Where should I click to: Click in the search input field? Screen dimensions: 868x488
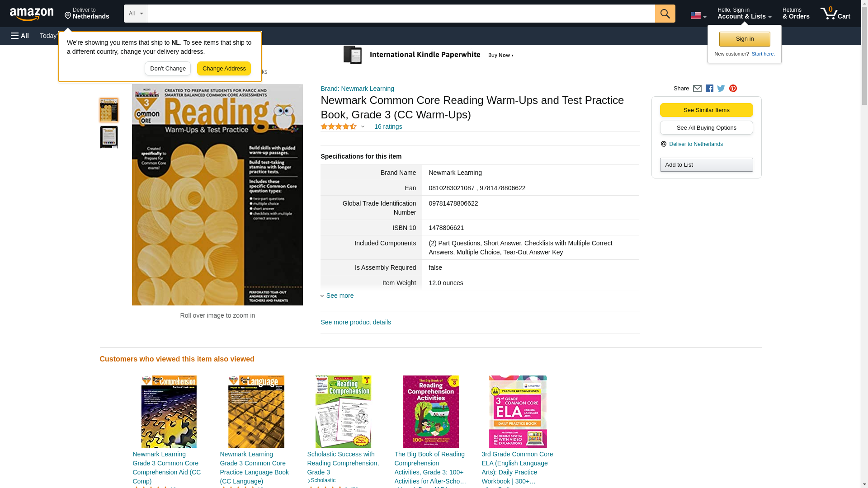[401, 14]
